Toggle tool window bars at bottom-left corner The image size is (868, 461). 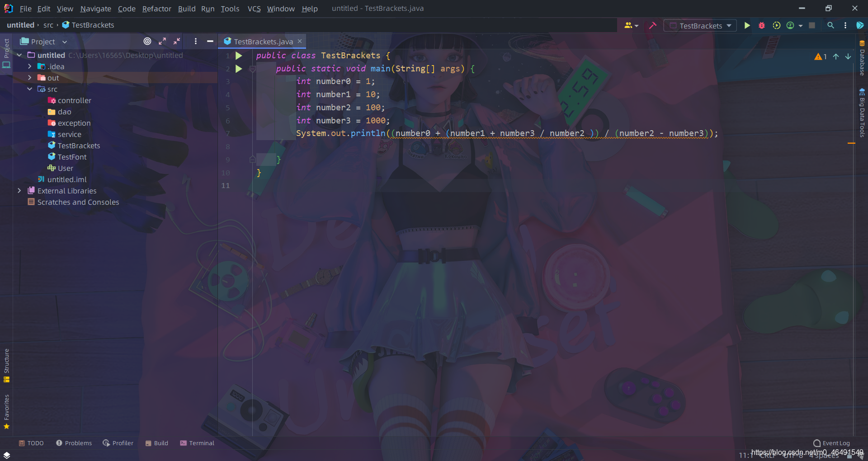click(7, 455)
